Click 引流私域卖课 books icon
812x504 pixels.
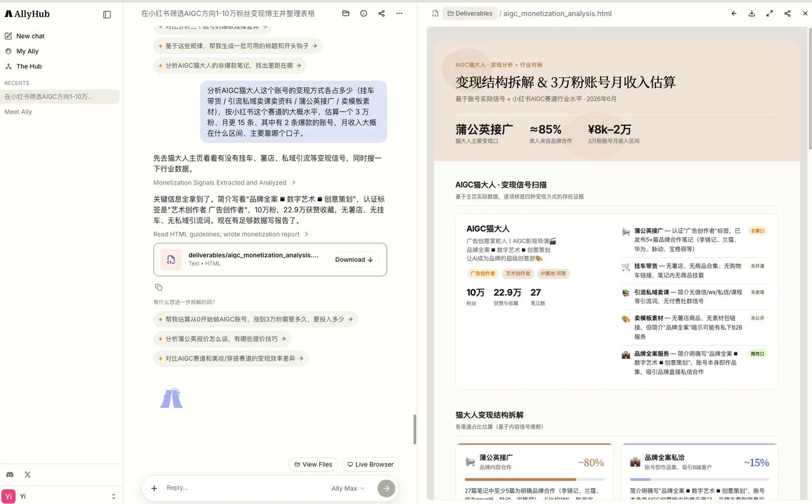pyautogui.click(x=626, y=293)
